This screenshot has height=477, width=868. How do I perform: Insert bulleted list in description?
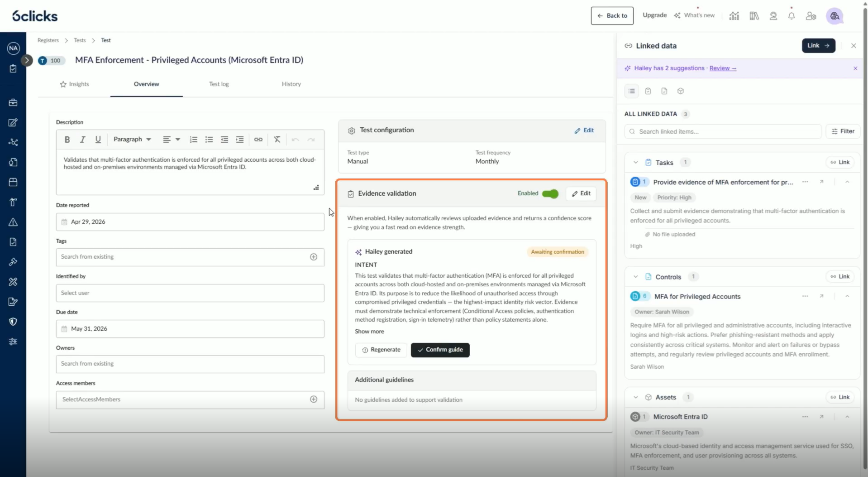209,140
